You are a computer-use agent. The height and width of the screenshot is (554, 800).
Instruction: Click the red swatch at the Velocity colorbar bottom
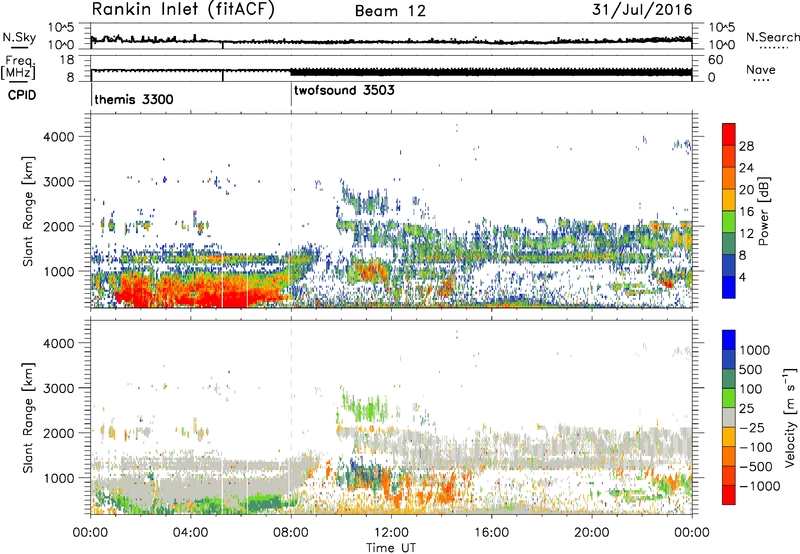(729, 495)
